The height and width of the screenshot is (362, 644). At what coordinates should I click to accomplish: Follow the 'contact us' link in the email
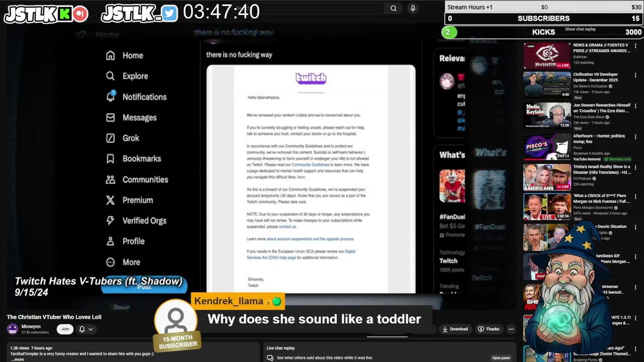point(288,226)
